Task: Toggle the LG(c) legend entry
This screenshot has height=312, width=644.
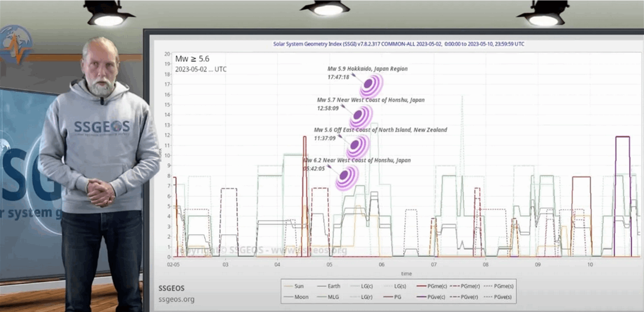Action: (x=362, y=286)
